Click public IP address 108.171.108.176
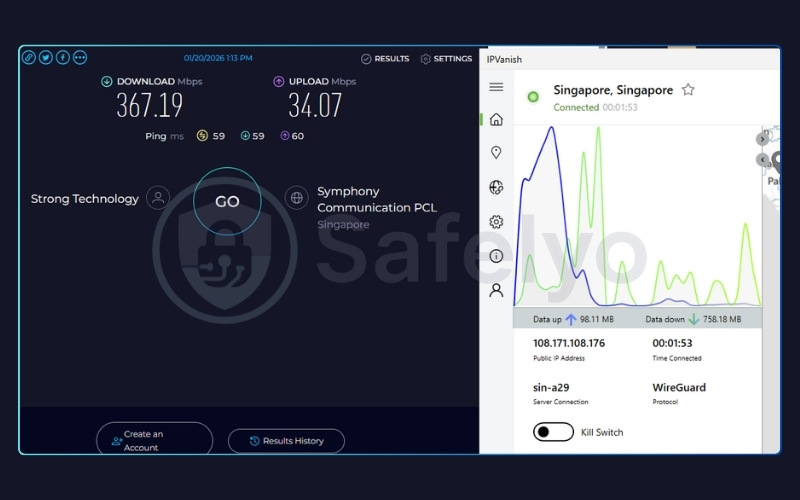Screen dimensions: 800x500 tap(569, 343)
